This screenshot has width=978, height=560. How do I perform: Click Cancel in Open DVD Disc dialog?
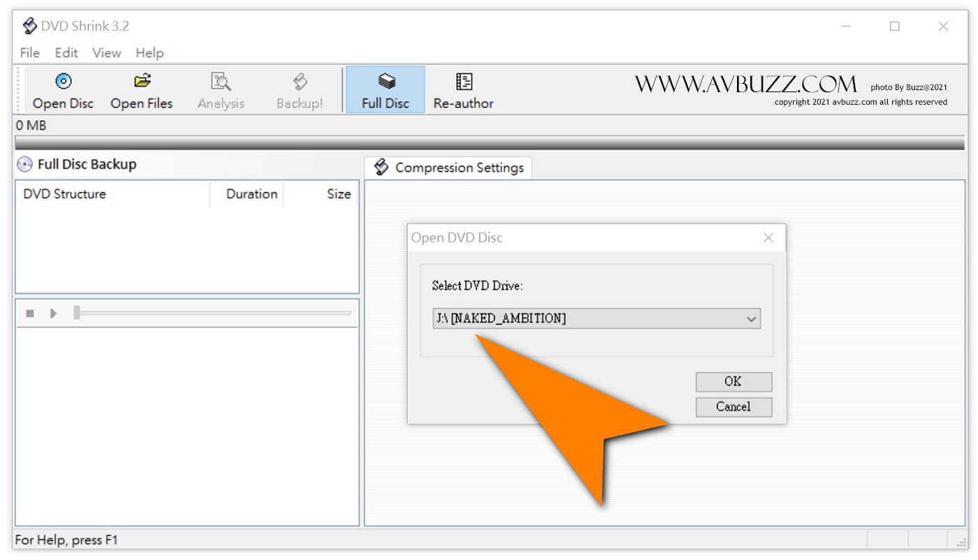click(x=733, y=406)
